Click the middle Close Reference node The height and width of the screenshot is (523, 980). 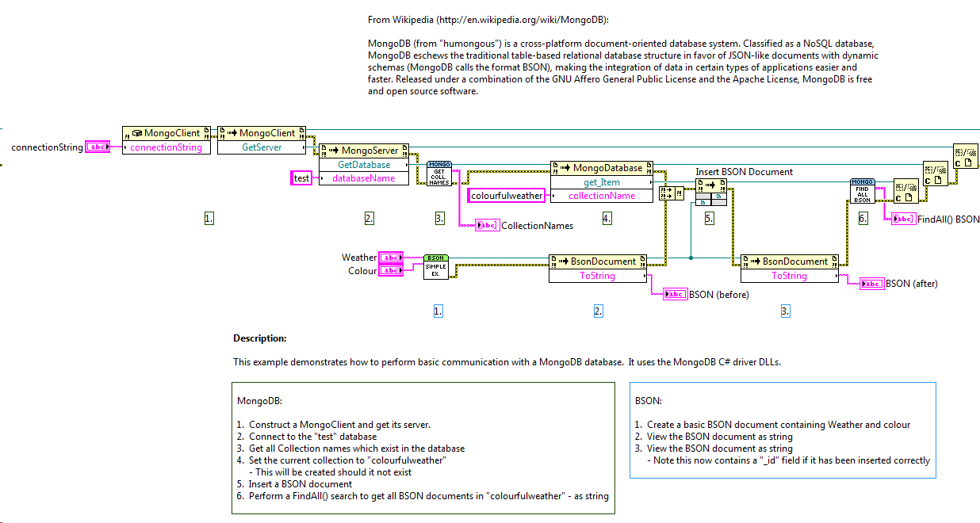(936, 174)
